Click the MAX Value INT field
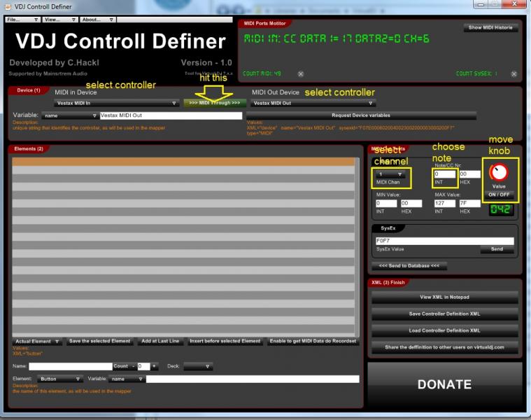Image resolution: width=531 pixels, height=420 pixels. tap(445, 203)
